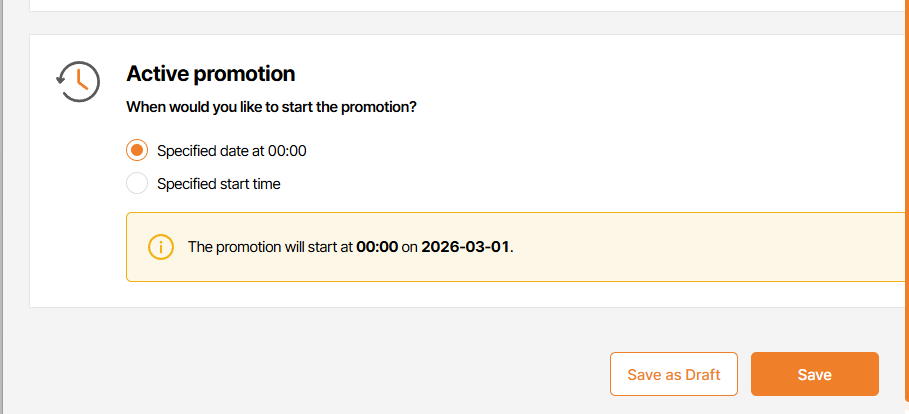Click the grey gap above Active promotion card
Image resolution: width=909 pixels, height=414 pixels.
pos(450,23)
